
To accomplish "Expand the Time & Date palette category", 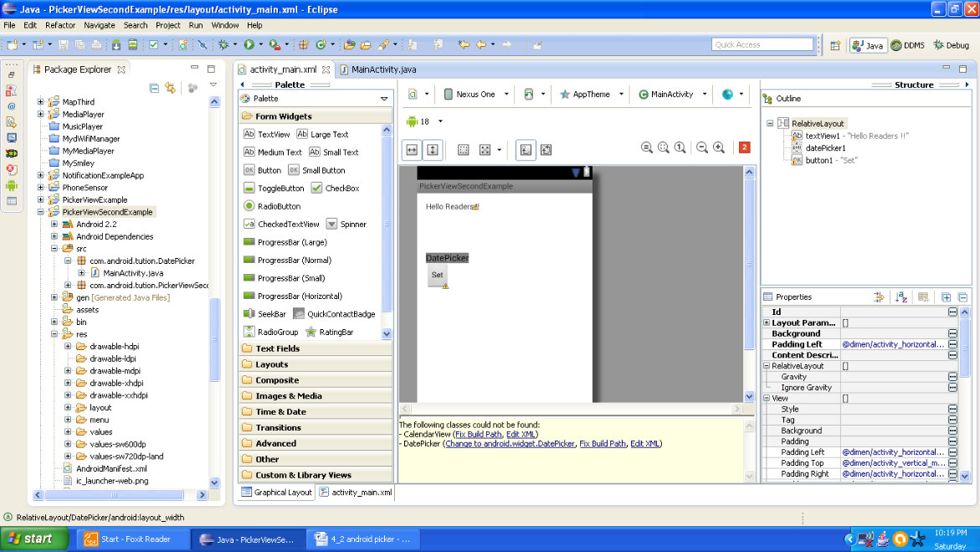I will click(316, 412).
